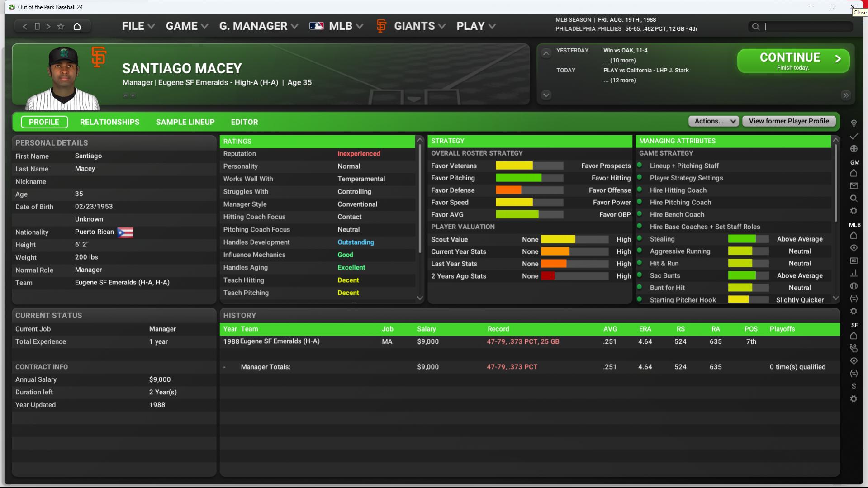868x488 pixels.
Task: Click the bookmark star icon
Action: coord(61,26)
